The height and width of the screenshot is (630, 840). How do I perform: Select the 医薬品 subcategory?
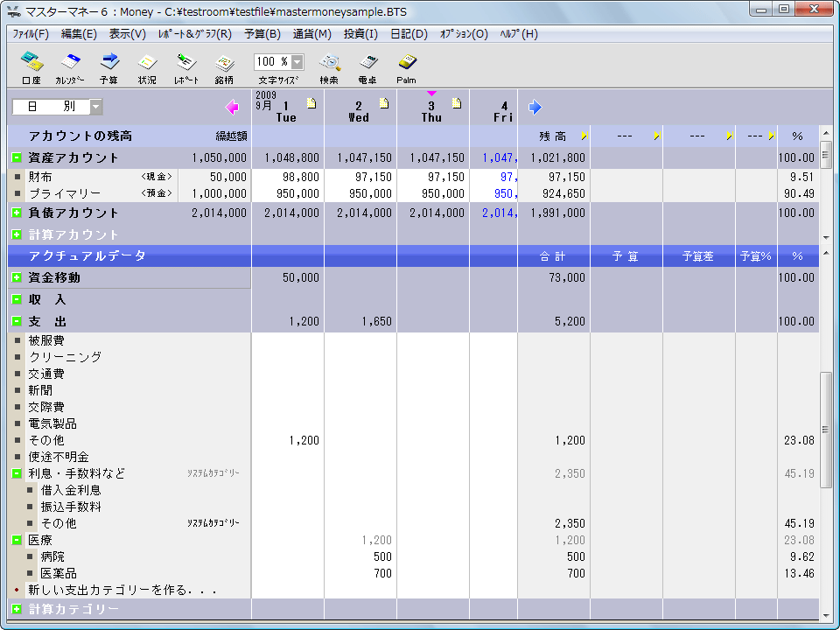coord(59,573)
